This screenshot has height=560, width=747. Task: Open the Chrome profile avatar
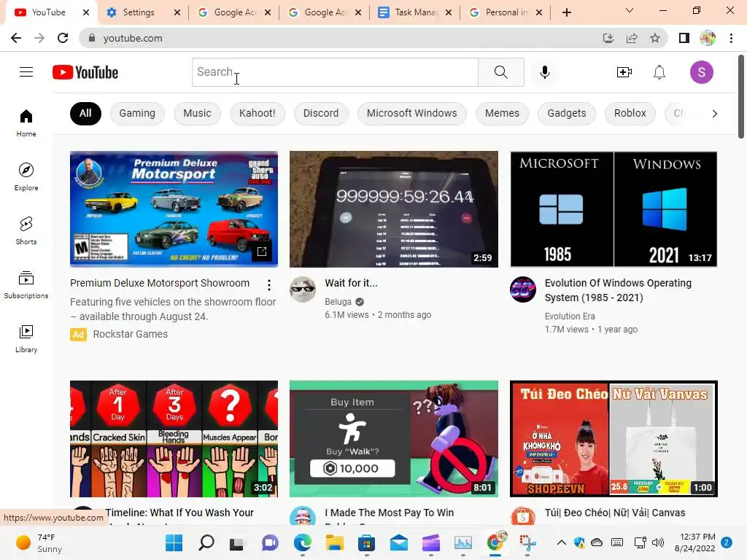[708, 38]
